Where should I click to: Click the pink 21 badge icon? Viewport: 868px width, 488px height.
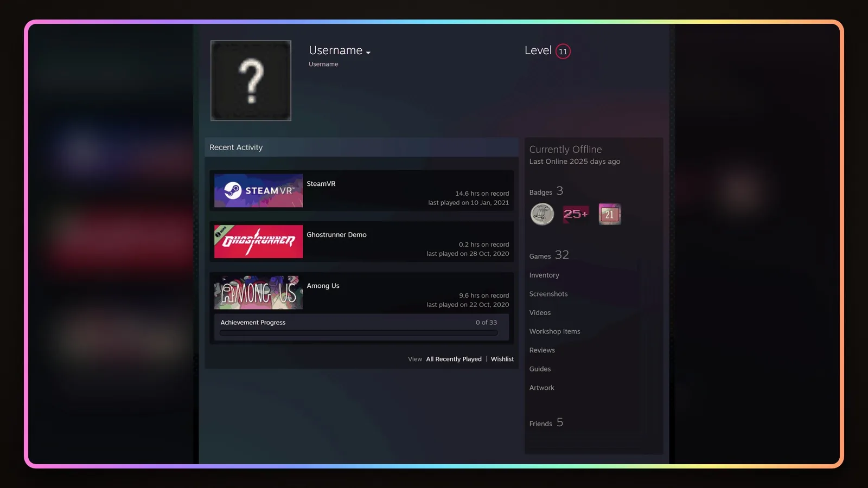click(610, 214)
